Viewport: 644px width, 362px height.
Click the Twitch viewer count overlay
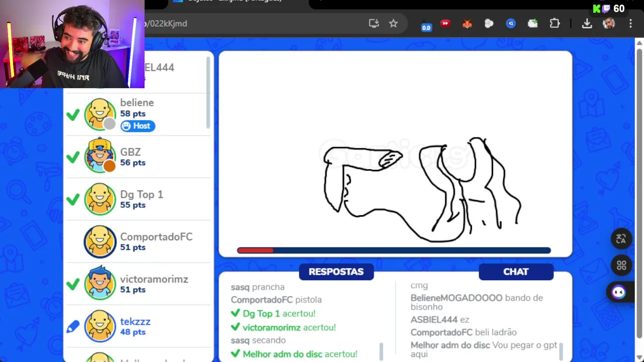(609, 9)
